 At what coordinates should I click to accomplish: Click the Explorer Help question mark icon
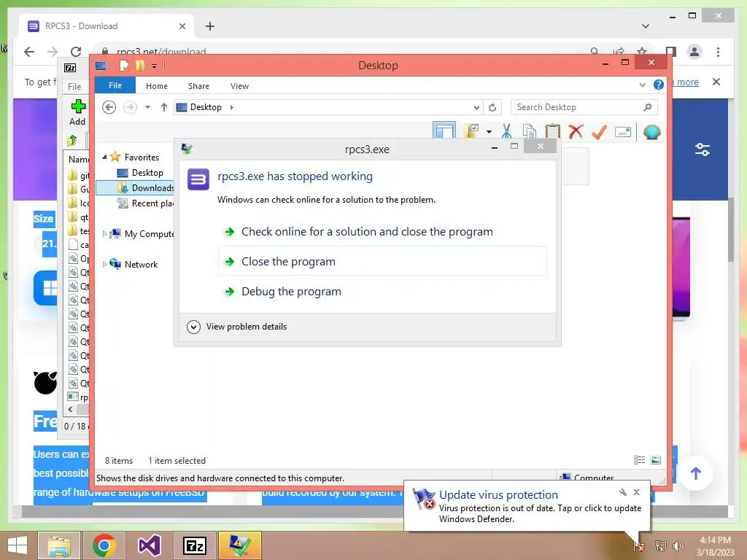pos(659,85)
